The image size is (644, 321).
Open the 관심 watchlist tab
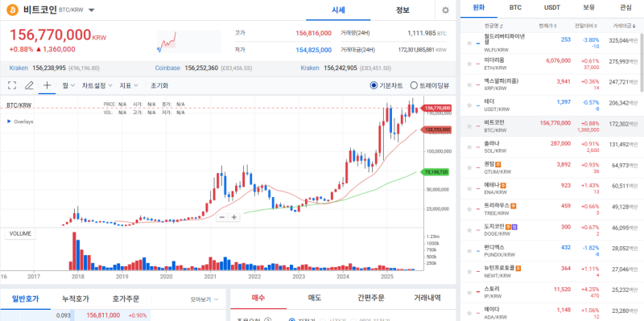(x=625, y=8)
